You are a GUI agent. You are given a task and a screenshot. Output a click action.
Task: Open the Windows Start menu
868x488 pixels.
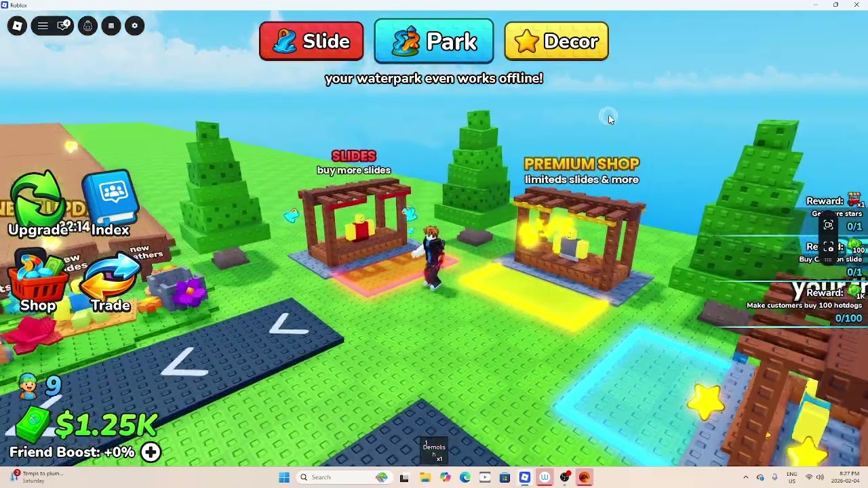click(x=284, y=477)
